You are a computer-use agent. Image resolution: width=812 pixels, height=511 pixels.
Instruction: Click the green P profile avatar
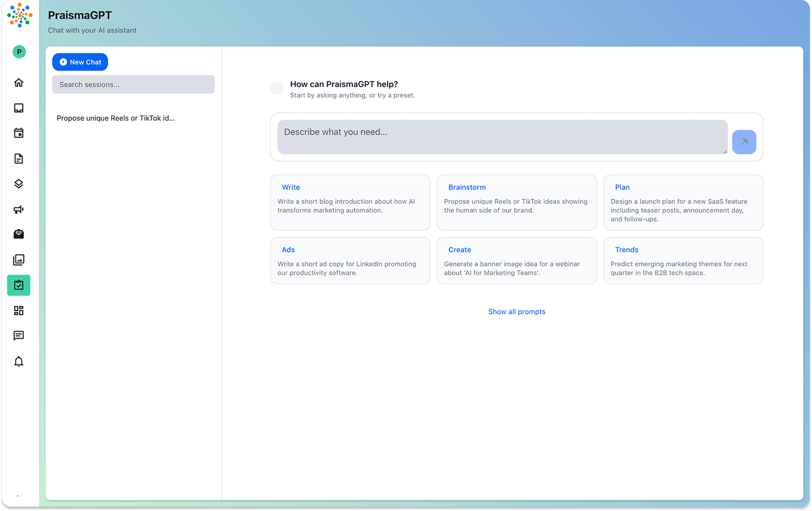point(19,52)
